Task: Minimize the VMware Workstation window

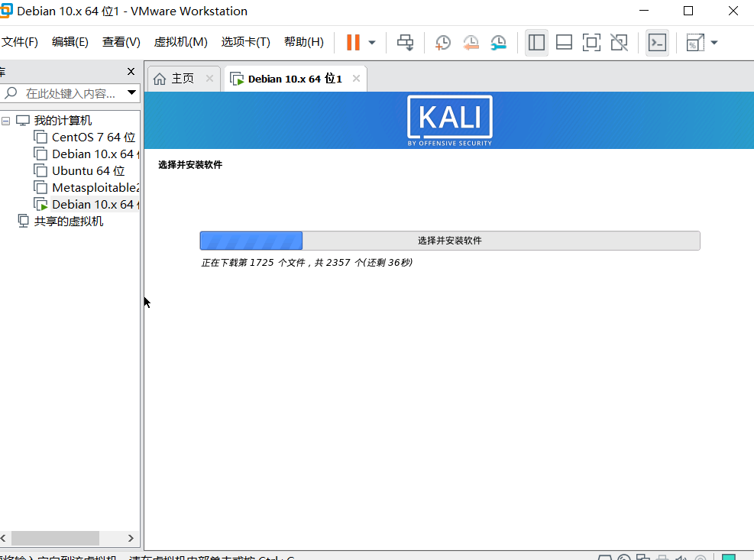Action: tap(644, 11)
